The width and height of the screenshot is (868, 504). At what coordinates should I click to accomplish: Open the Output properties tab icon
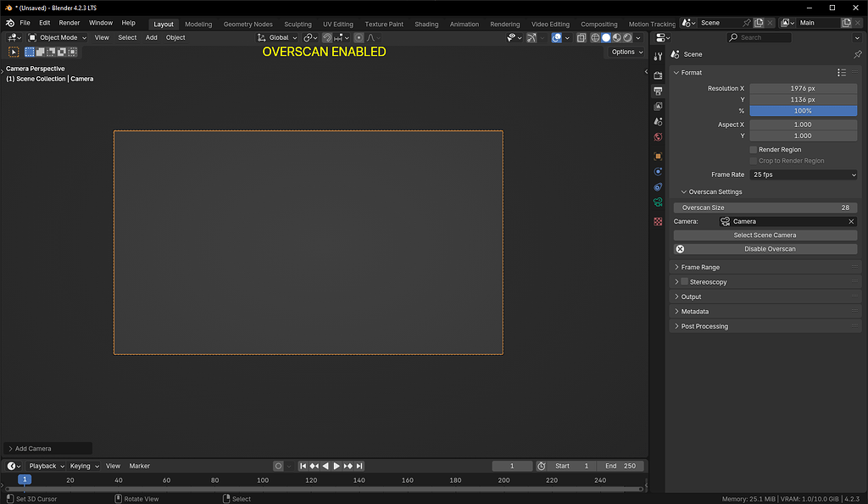pos(658,91)
